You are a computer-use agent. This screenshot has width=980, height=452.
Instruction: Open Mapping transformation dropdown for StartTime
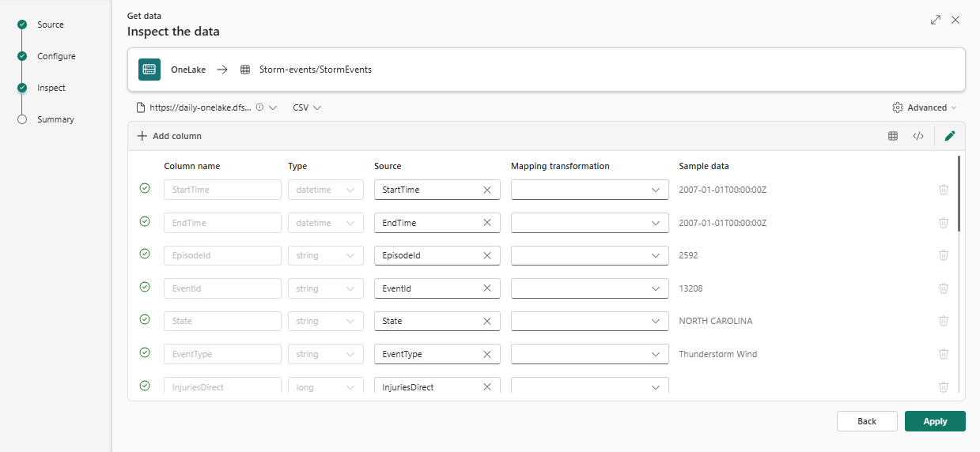pos(589,190)
